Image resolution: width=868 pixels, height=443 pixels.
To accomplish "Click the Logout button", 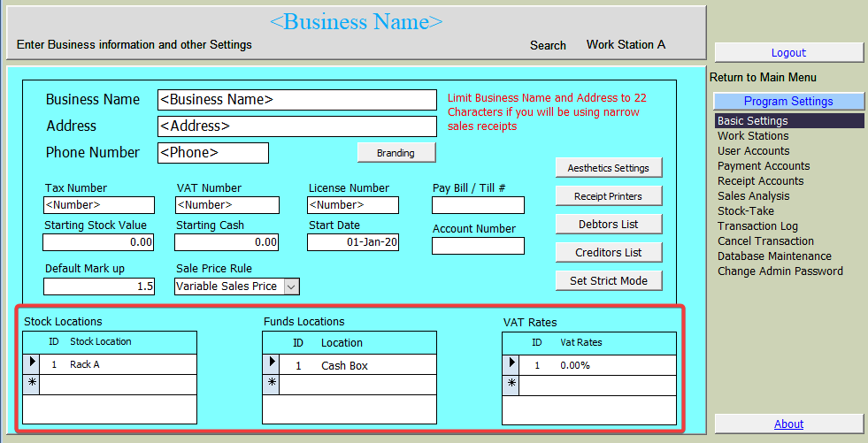I will coord(788,53).
